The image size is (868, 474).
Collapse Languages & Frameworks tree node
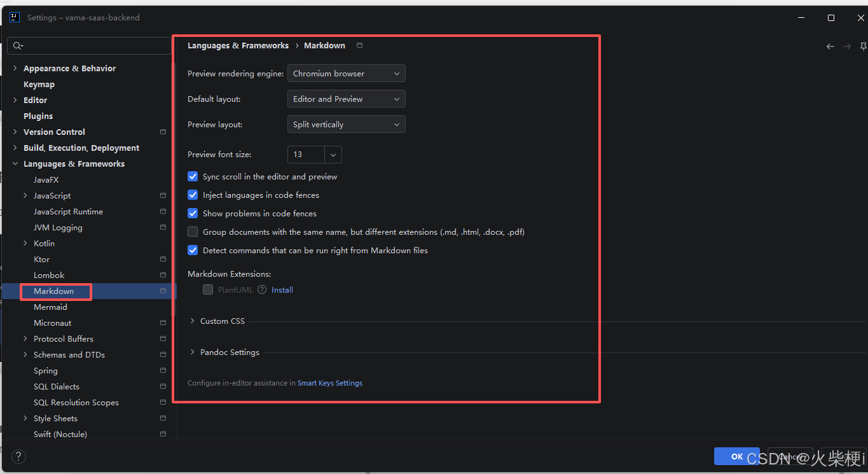pos(15,164)
